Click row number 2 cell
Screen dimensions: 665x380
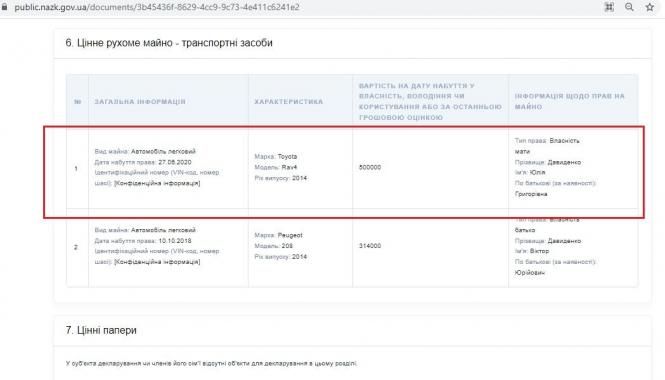tap(76, 247)
